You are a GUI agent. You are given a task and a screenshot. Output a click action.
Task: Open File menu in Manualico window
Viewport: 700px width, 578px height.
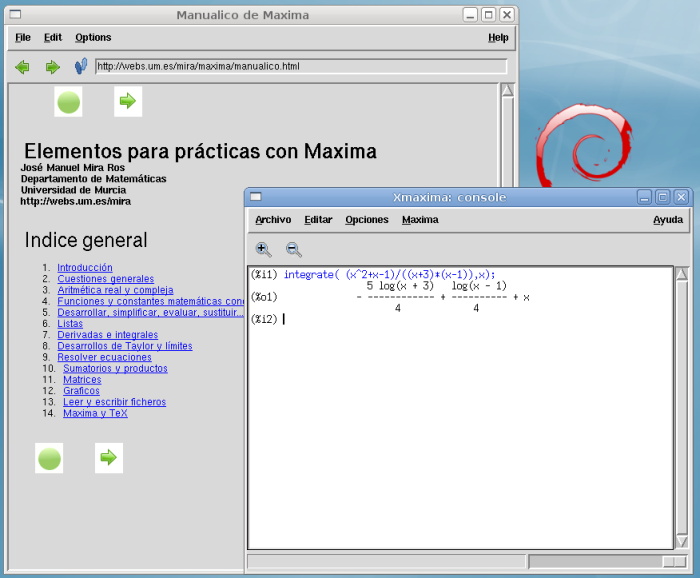[23, 37]
